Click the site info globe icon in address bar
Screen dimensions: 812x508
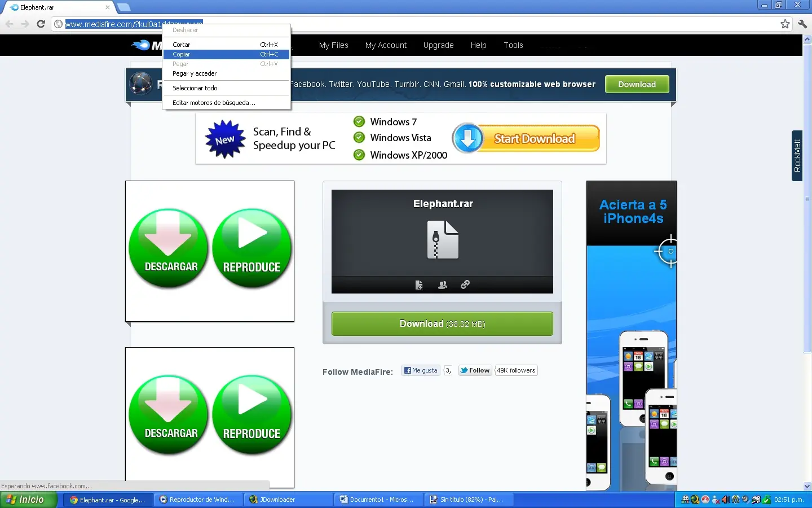[x=58, y=24]
